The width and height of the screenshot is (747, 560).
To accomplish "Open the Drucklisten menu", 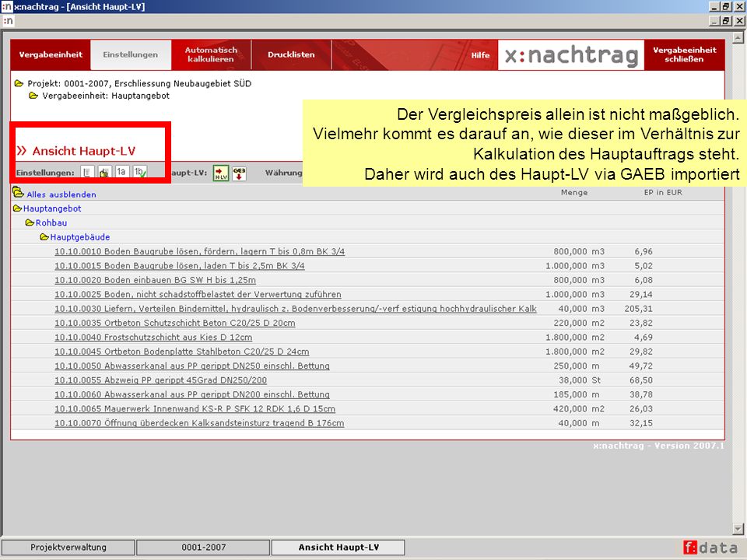I will (291, 54).
